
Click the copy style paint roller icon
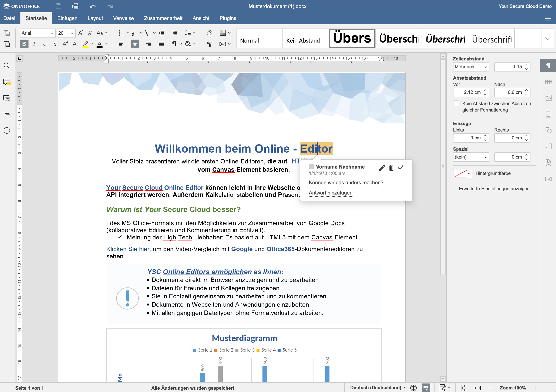tap(210, 44)
